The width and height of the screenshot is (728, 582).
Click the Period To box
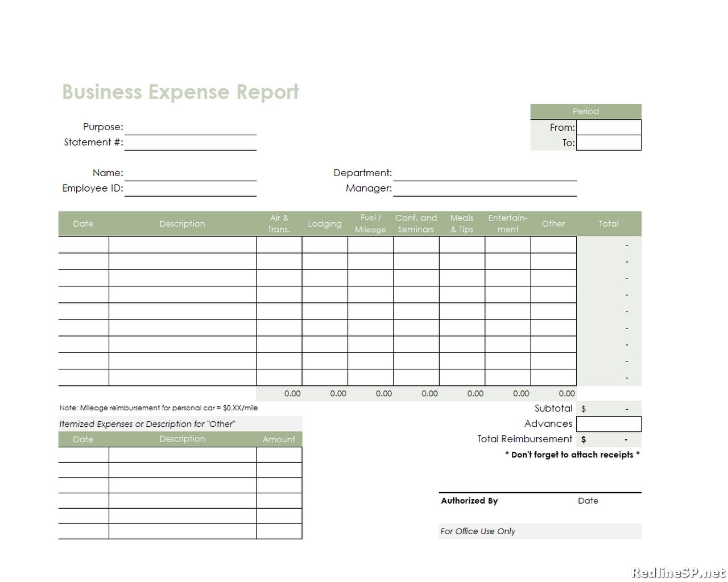point(609,143)
